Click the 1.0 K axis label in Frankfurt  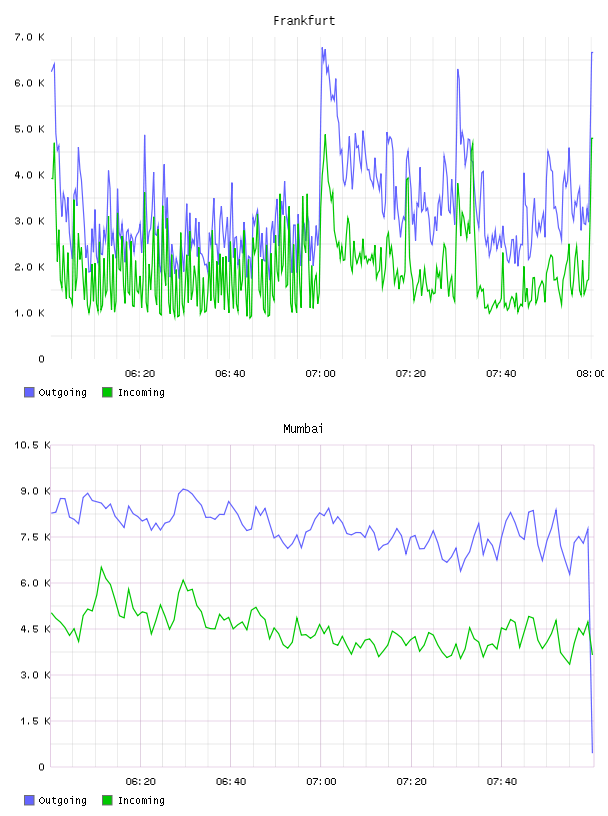(x=30, y=313)
